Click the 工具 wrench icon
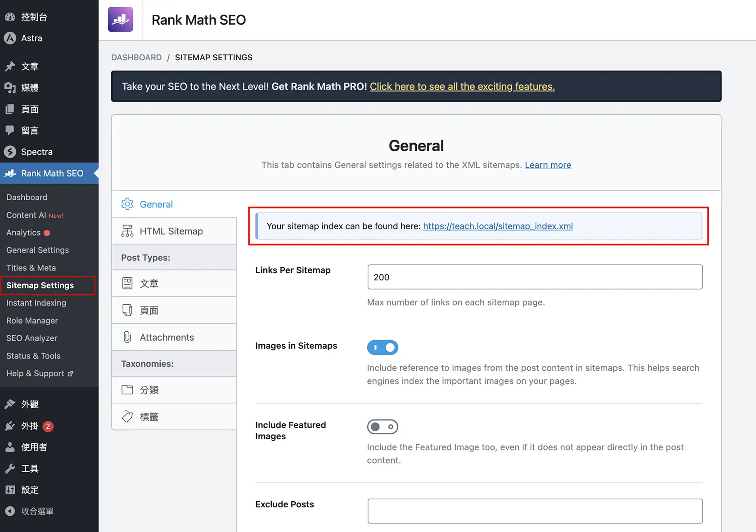 point(10,469)
